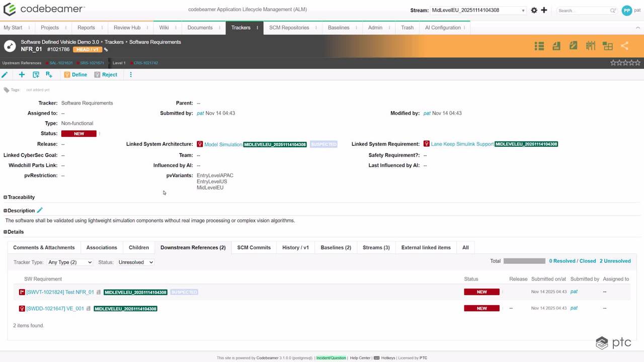The height and width of the screenshot is (362, 644).
Task: Open the list view icon in orange header
Action: click(539, 46)
